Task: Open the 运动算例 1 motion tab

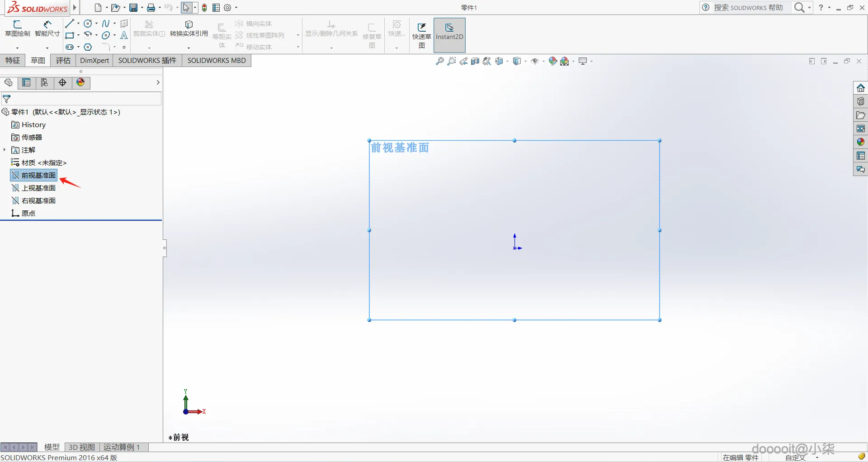Action: [x=122, y=447]
